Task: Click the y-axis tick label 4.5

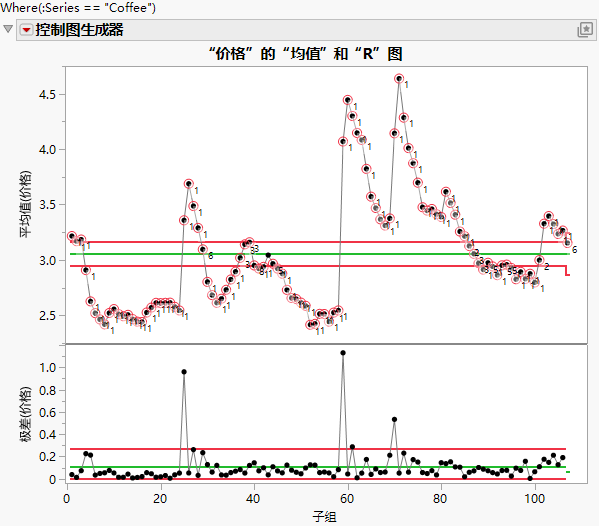Action: (x=47, y=95)
